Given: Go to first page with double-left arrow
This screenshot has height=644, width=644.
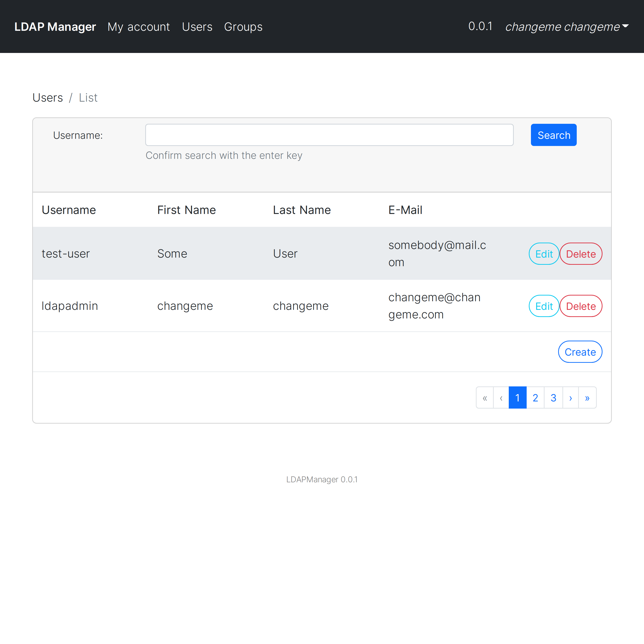Looking at the screenshot, I should [x=485, y=398].
